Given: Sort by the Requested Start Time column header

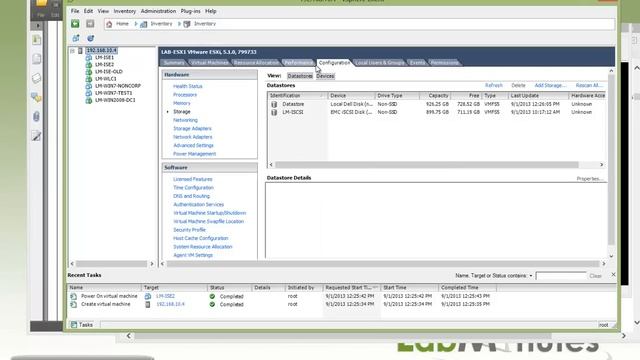Looking at the screenshot, I should [x=351, y=288].
